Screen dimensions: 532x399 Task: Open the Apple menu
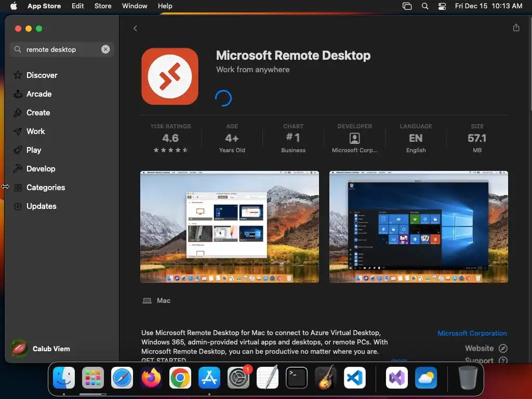point(14,6)
